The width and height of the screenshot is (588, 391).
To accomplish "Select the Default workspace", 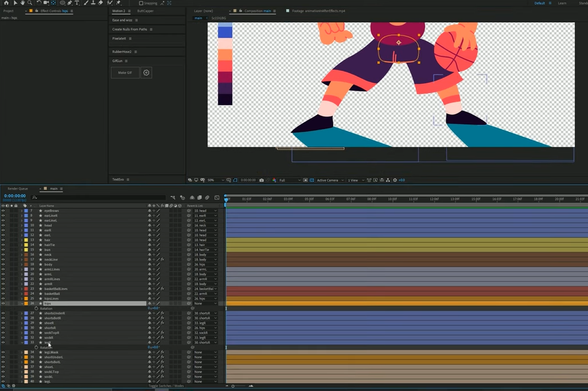I will coord(540,3).
